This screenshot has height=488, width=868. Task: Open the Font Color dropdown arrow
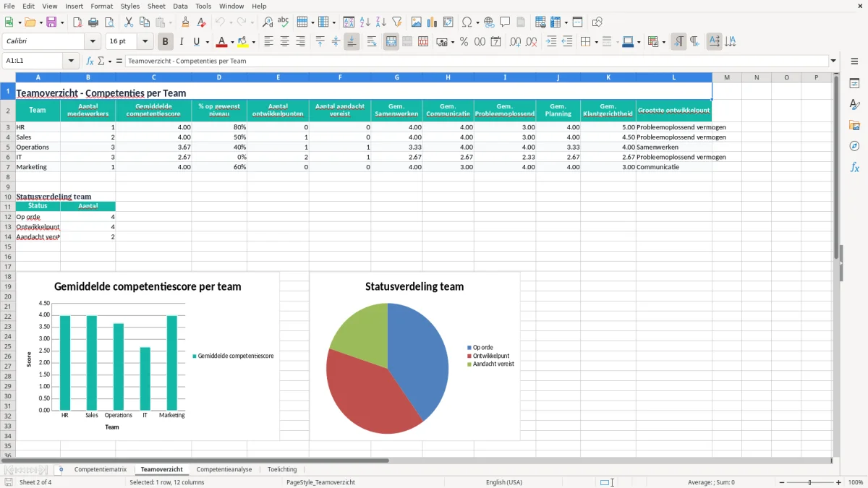pos(233,42)
